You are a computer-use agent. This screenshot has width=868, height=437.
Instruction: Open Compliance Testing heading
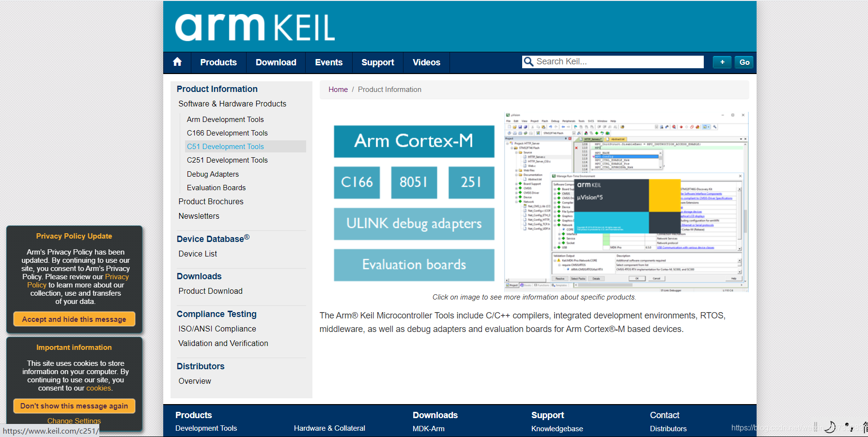(217, 314)
